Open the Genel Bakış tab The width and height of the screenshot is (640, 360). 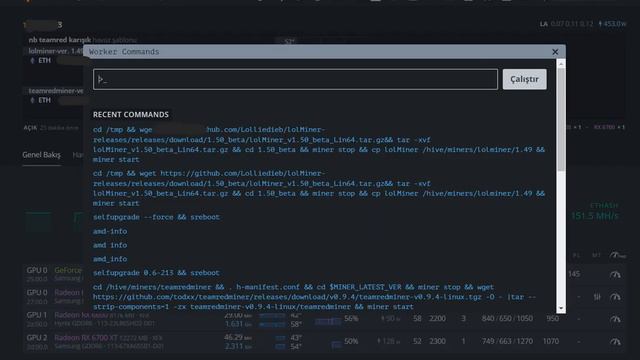[x=41, y=155]
